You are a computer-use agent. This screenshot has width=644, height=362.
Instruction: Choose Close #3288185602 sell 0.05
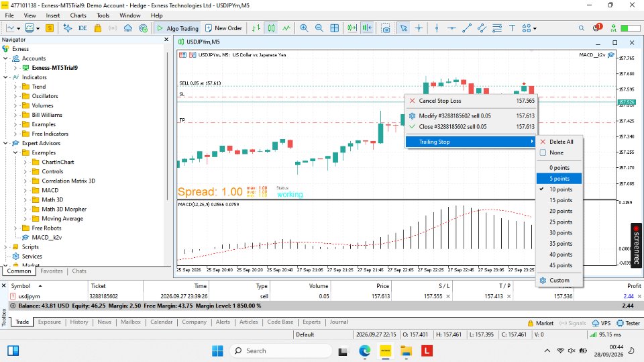click(472, 127)
